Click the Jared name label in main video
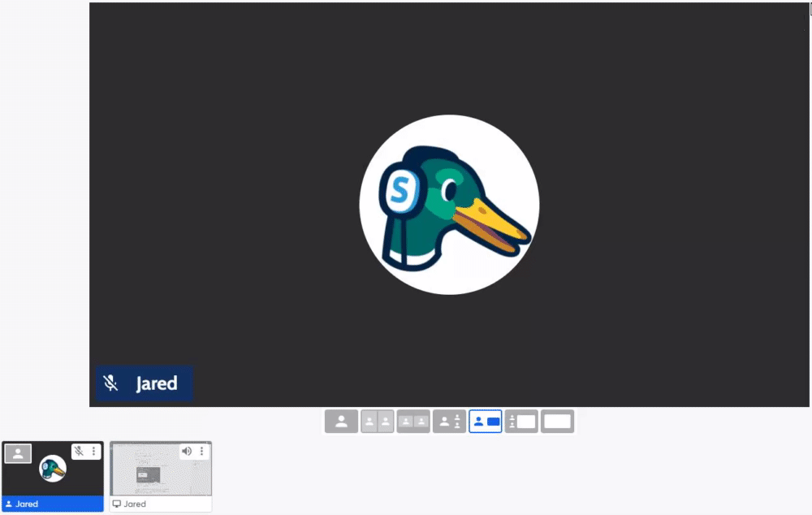The image size is (812, 515). (x=156, y=383)
